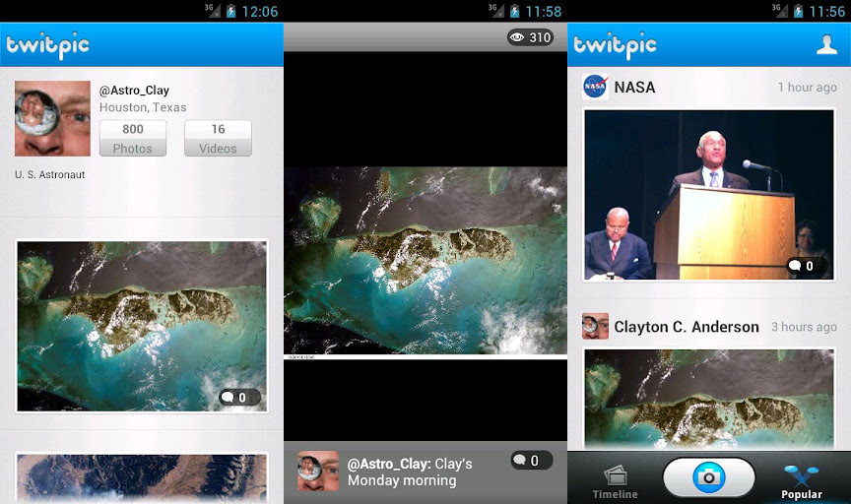851x504 pixels.
Task: Tap the NASA logo avatar
Action: [595, 87]
